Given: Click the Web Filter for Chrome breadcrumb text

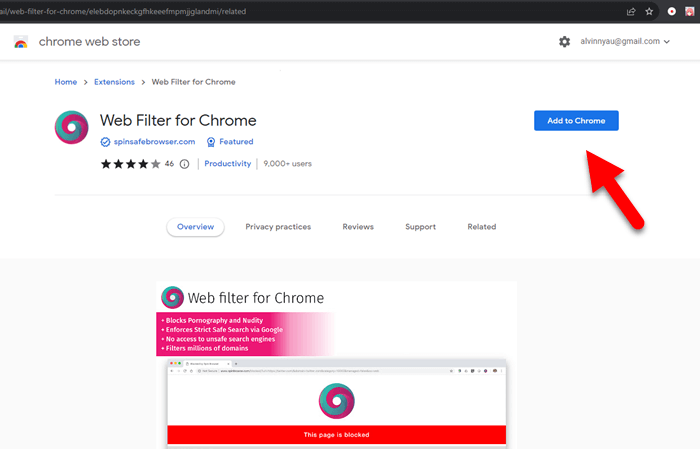Looking at the screenshot, I should (193, 82).
